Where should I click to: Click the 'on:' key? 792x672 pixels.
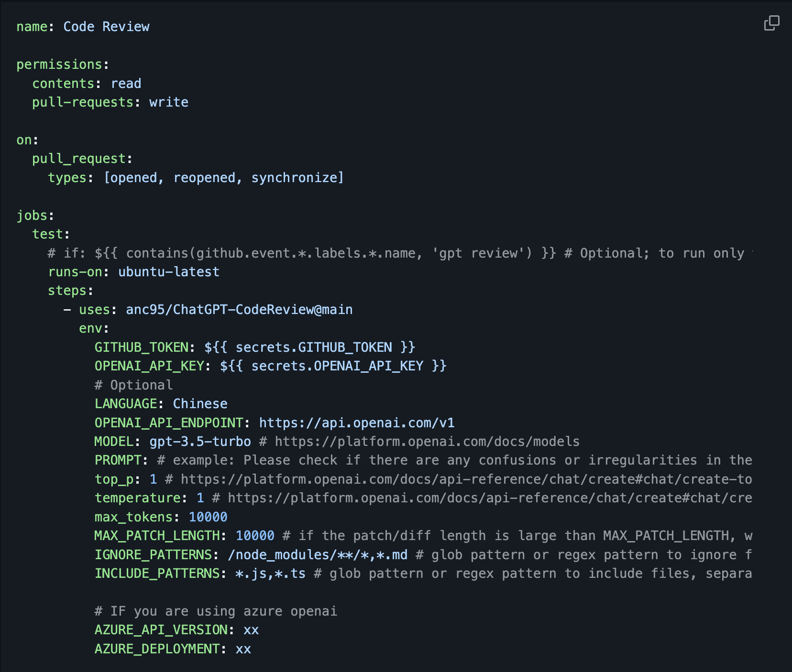click(x=27, y=140)
